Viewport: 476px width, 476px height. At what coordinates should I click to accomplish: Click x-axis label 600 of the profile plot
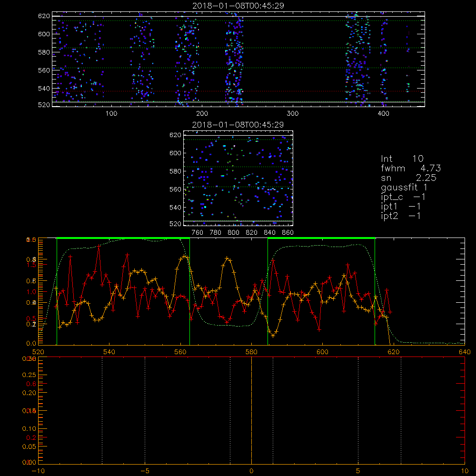coord(322,352)
